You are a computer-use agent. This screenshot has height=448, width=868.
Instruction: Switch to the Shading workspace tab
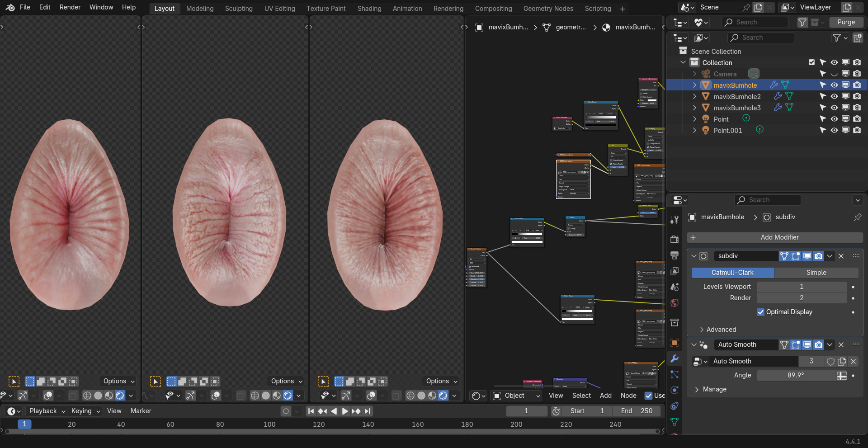point(369,9)
